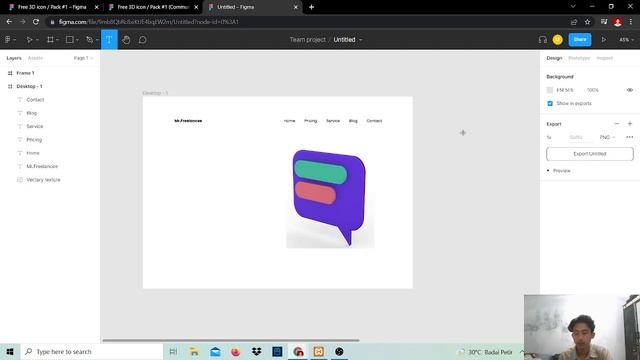Open export options three-dot menu
Screen dimensions: 640x360
point(630,137)
